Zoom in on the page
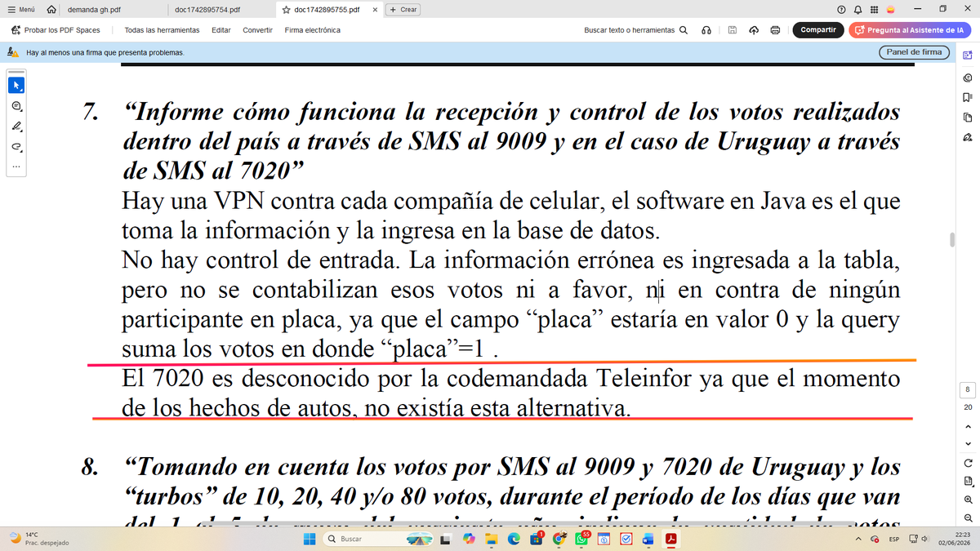The image size is (980, 551). pos(968,500)
